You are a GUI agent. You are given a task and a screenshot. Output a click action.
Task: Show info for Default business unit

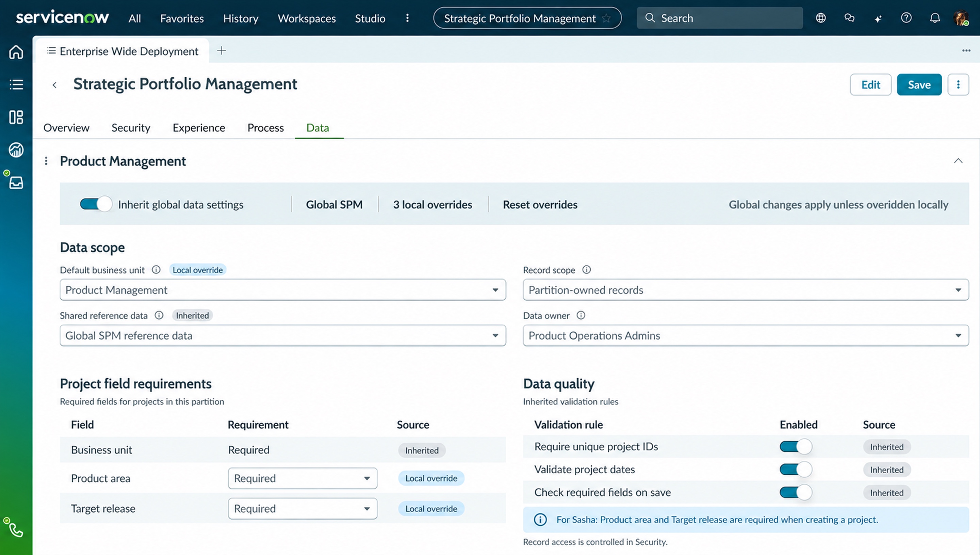tap(156, 270)
